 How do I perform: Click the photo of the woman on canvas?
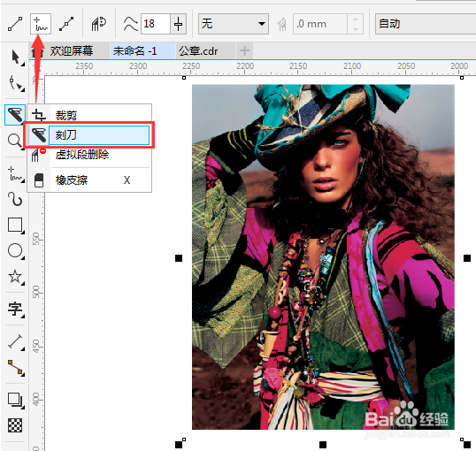click(323, 256)
